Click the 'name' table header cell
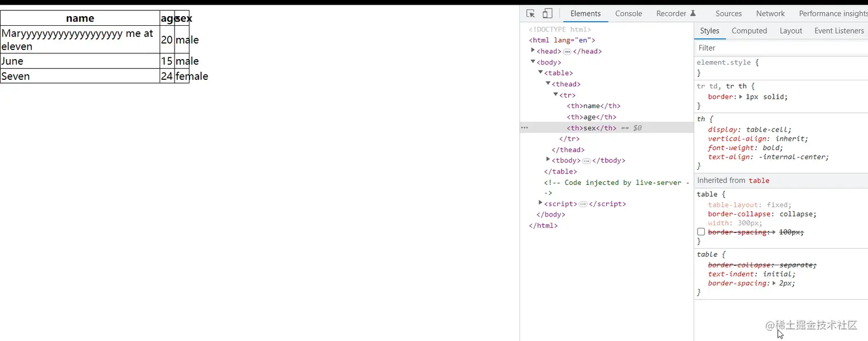 tap(80, 18)
